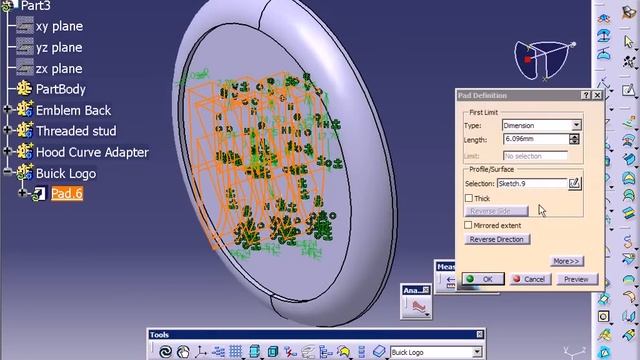Click the manual update hand icon
The height and width of the screenshot is (360, 640).
[x=183, y=351]
